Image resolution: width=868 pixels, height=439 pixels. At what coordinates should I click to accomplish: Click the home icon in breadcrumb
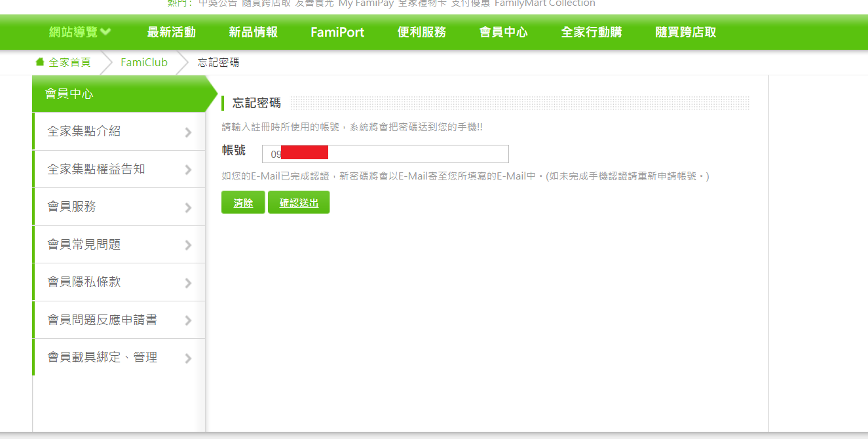tap(40, 62)
